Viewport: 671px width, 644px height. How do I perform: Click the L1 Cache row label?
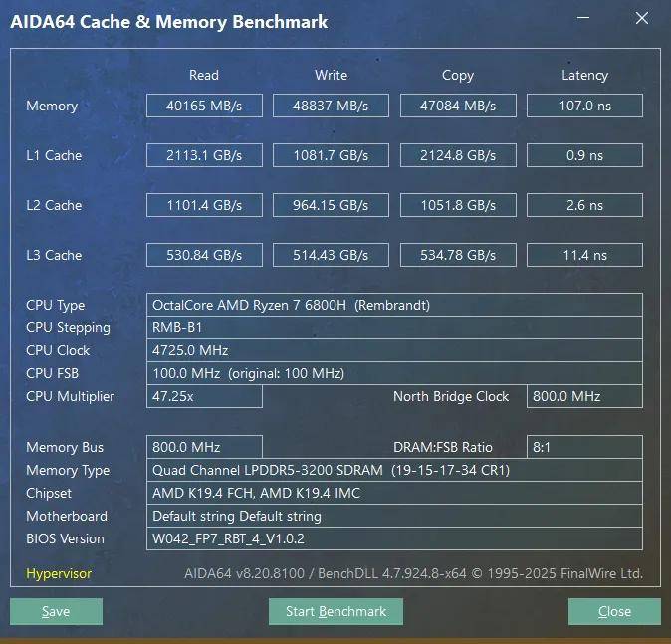(x=54, y=155)
